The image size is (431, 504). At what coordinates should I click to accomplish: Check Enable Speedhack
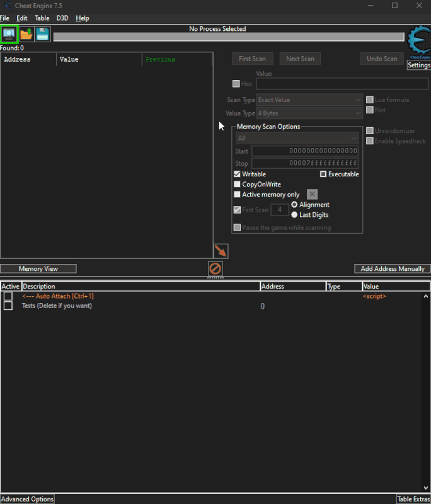370,140
